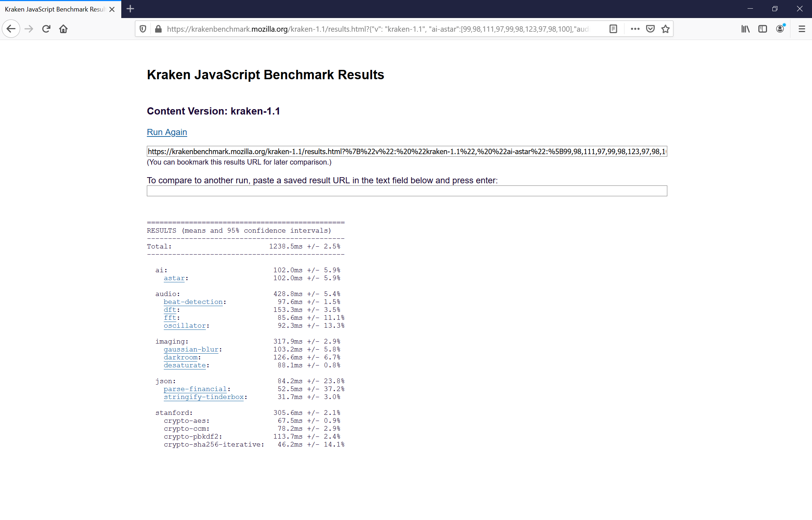Open the parse-financial test link
The image size is (812, 520).
pos(195,389)
